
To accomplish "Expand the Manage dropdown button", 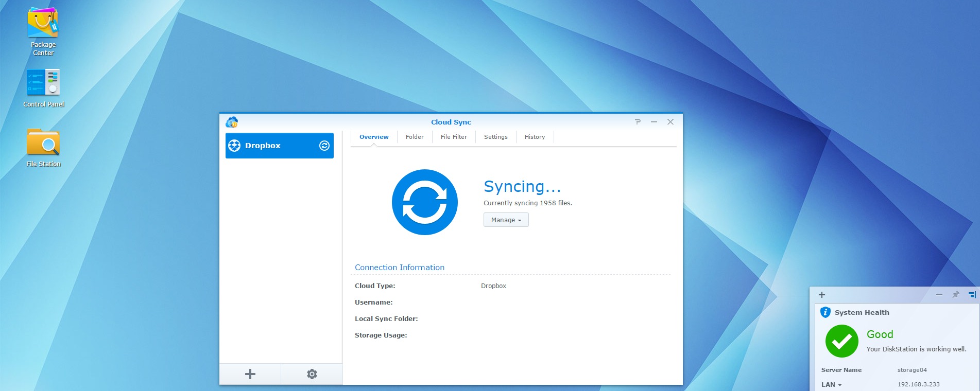I will (x=506, y=220).
